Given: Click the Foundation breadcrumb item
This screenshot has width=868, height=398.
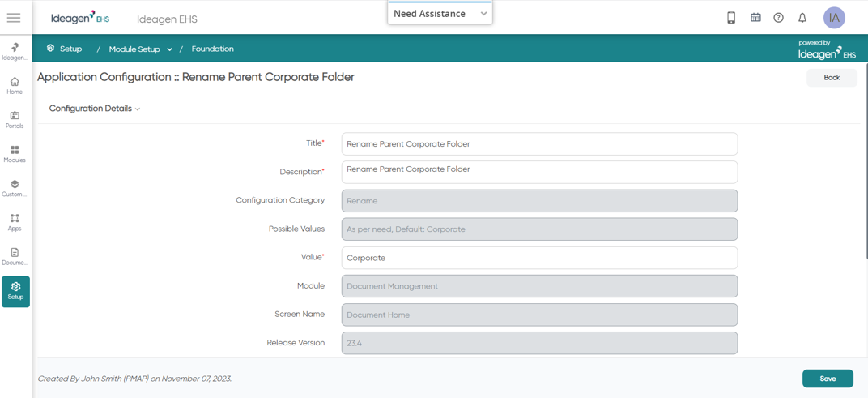Looking at the screenshot, I should [213, 49].
